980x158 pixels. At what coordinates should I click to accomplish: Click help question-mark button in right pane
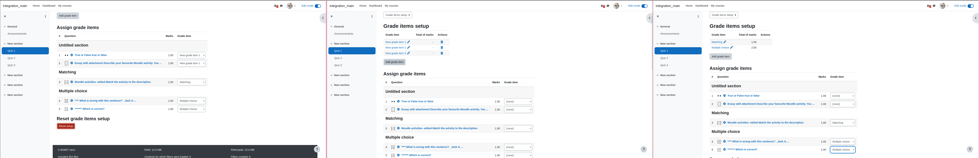[x=970, y=149]
